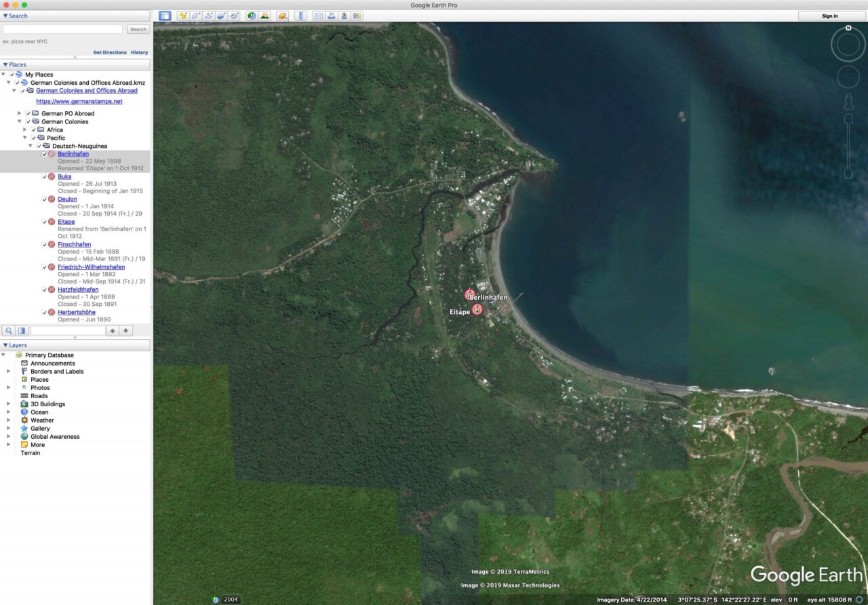Screen dimensions: 868x605
Task: Uncheck the Berlinhafen placemark visibility
Action: [x=45, y=153]
